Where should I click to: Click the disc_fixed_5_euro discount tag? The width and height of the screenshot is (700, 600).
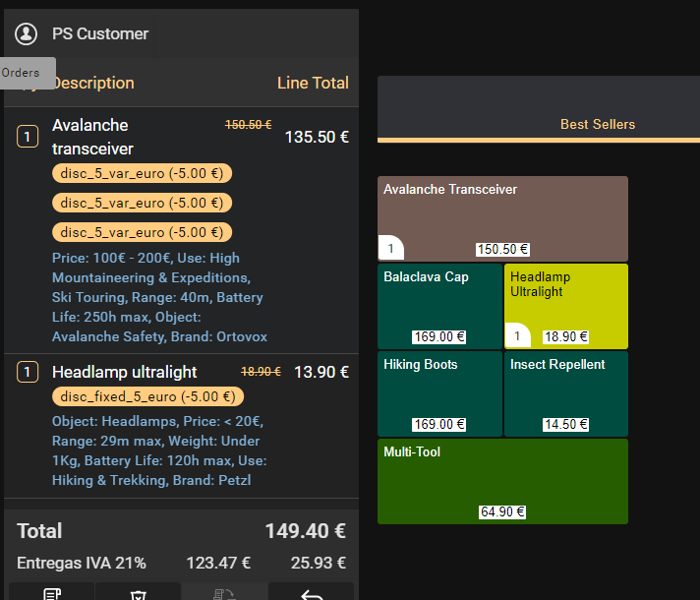[x=146, y=396]
